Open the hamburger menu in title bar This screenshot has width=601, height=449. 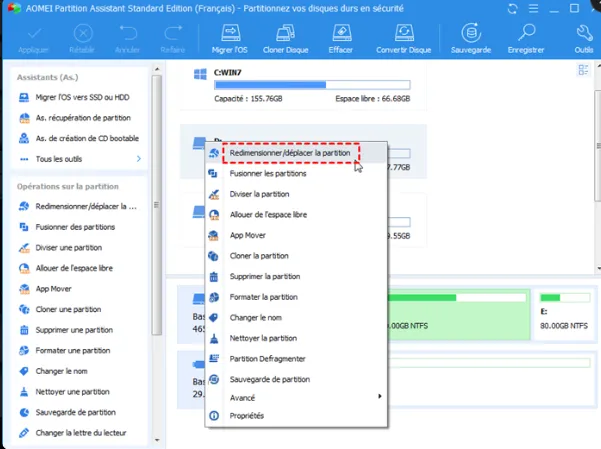[x=533, y=8]
